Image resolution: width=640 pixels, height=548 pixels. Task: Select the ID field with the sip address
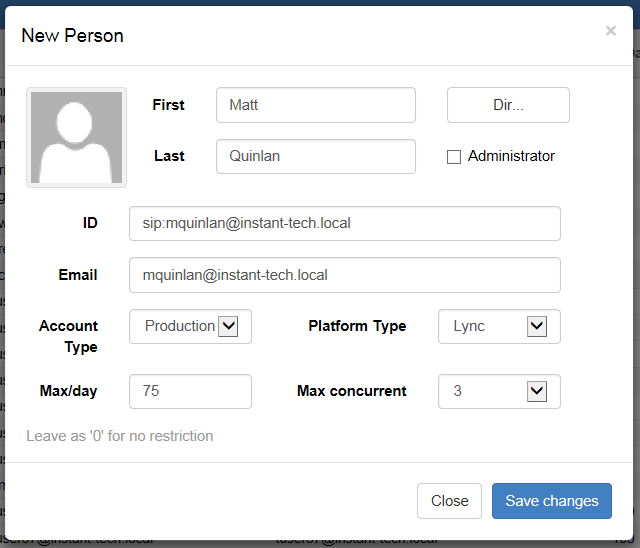coord(344,223)
